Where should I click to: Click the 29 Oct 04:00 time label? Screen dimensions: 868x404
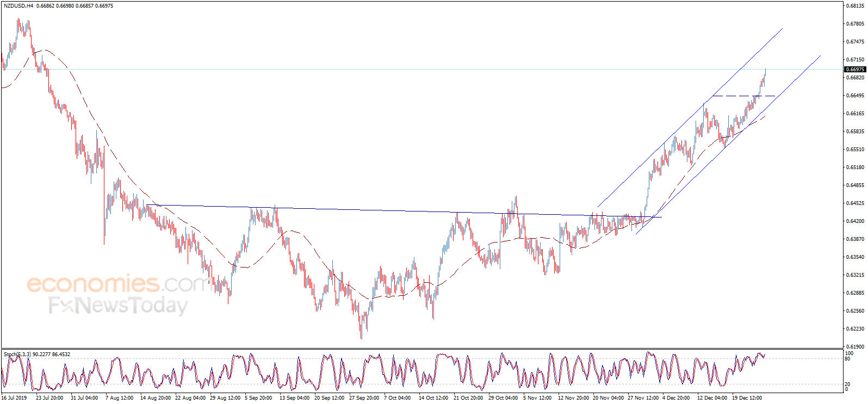tap(503, 398)
